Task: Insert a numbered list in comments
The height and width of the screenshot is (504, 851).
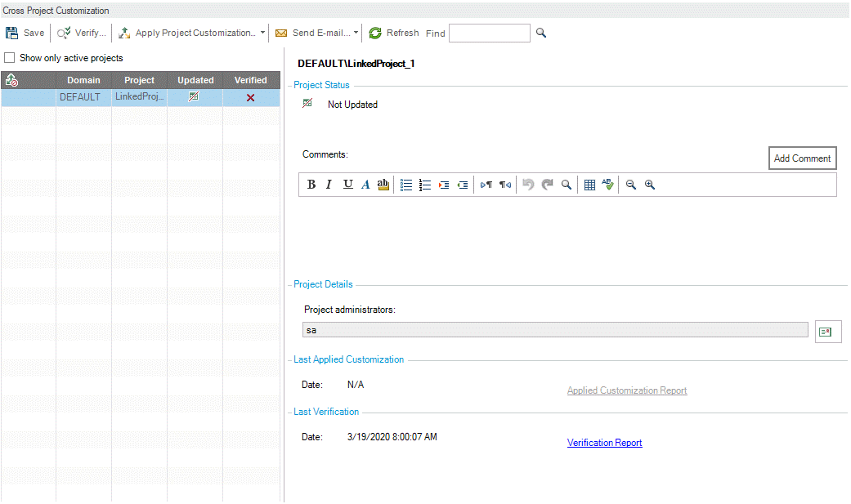Action: [x=424, y=185]
